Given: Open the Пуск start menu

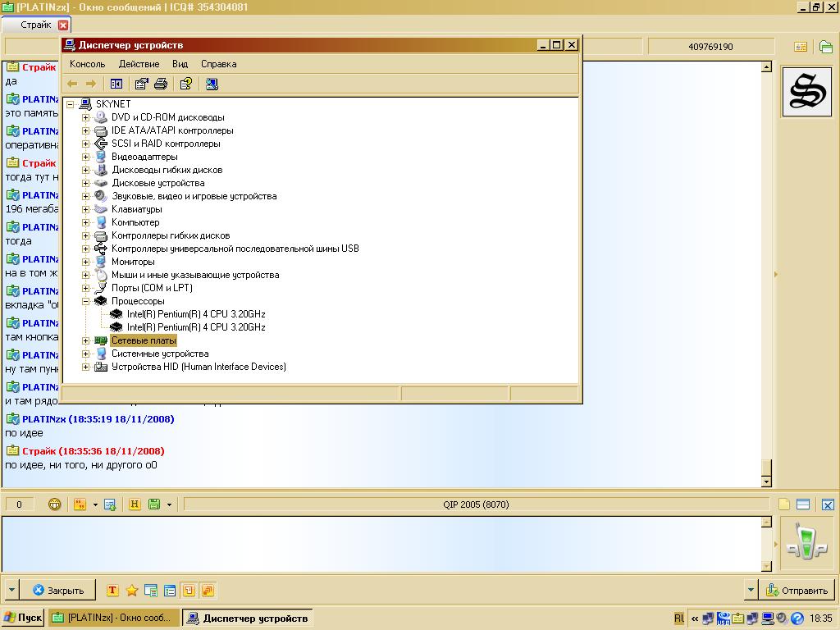Looking at the screenshot, I should coord(22,619).
